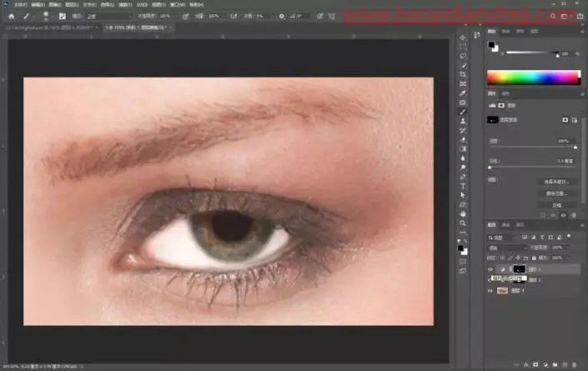
Task: Toggle lock position icon in Layers panel
Action: click(518, 258)
